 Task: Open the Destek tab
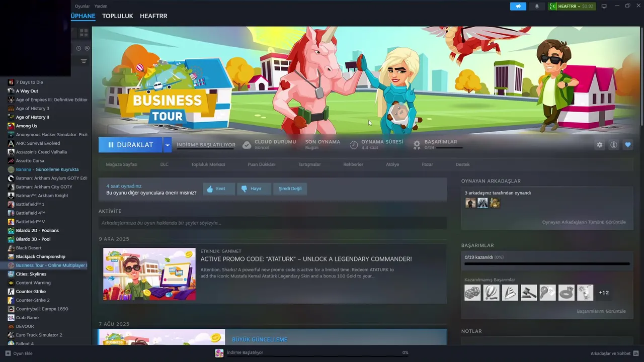pyautogui.click(x=463, y=164)
